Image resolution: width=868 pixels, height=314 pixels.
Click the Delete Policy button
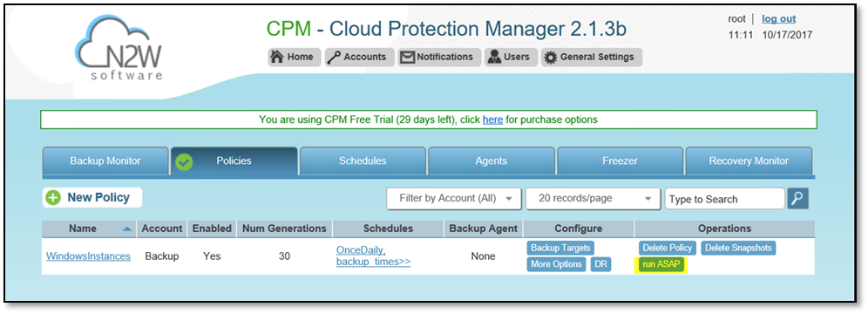(667, 248)
